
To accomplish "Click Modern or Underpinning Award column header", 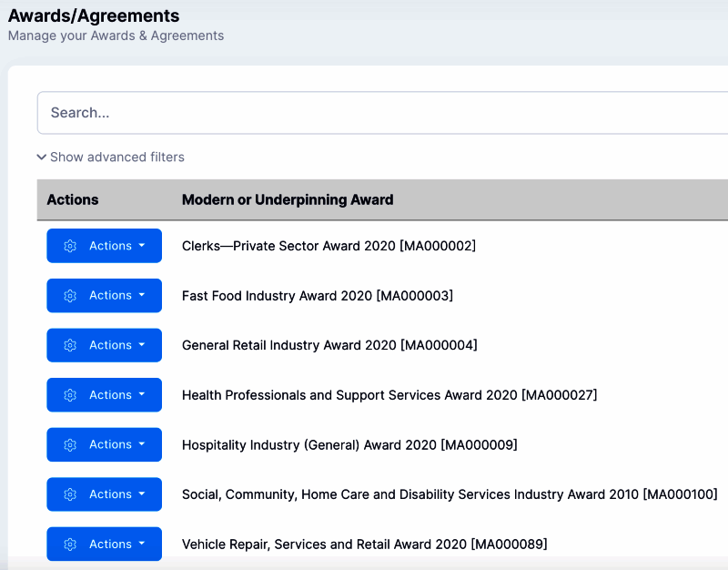I will [288, 199].
